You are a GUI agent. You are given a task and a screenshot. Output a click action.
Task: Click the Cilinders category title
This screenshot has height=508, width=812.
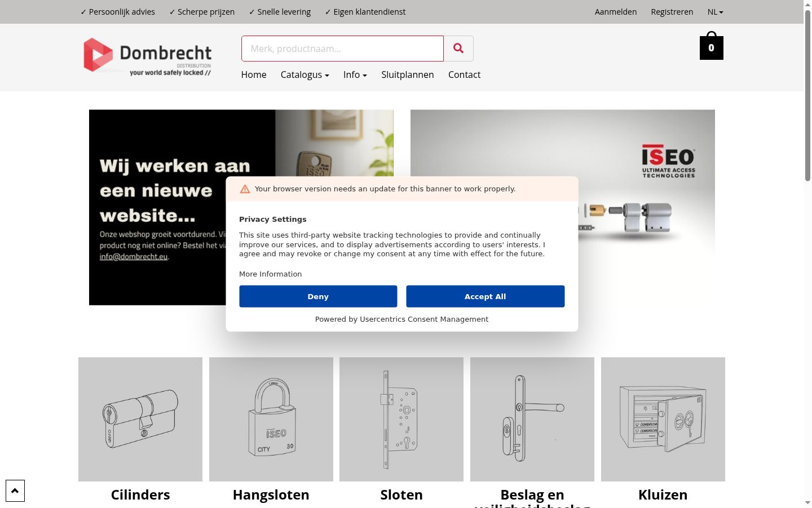(140, 495)
